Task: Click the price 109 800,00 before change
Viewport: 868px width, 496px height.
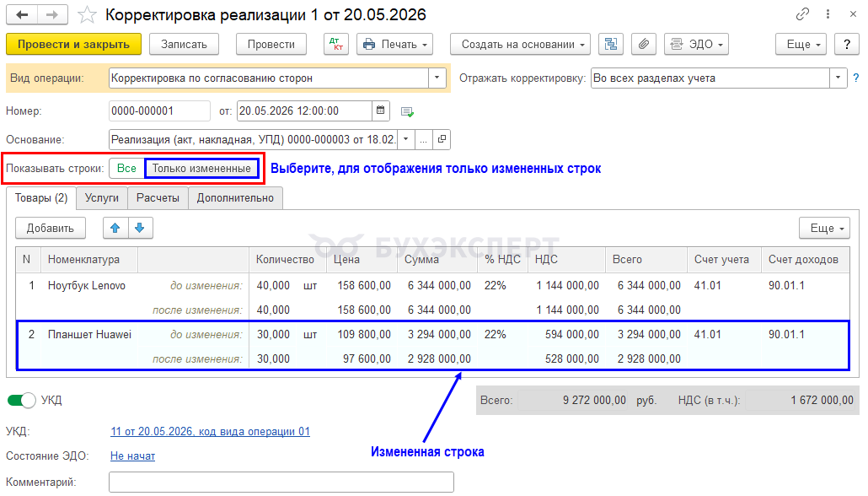Action: (x=364, y=334)
